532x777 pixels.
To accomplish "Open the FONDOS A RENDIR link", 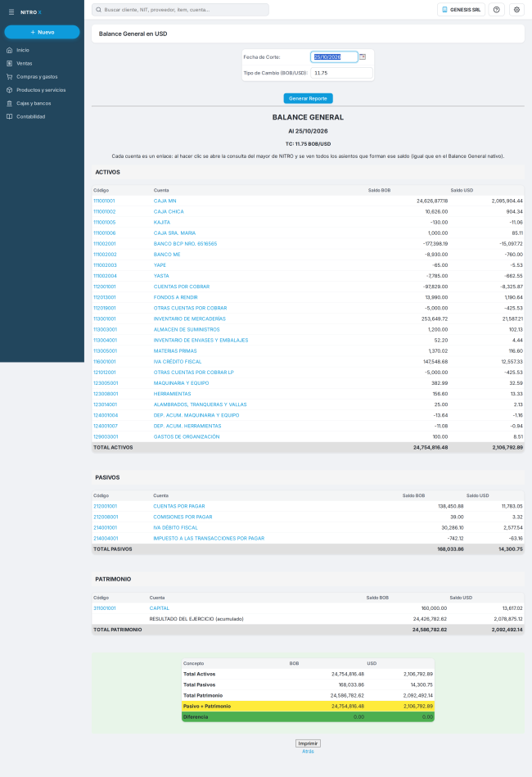I will (x=175, y=297).
